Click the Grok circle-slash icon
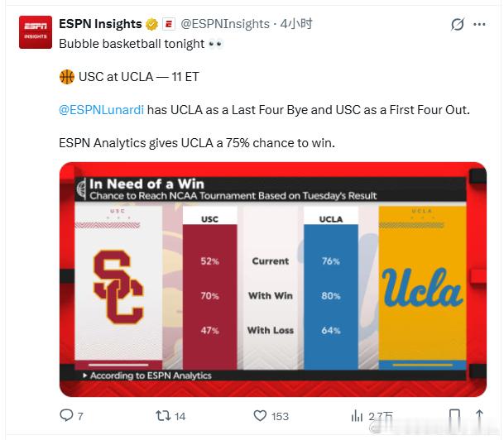504x440 pixels. point(458,25)
